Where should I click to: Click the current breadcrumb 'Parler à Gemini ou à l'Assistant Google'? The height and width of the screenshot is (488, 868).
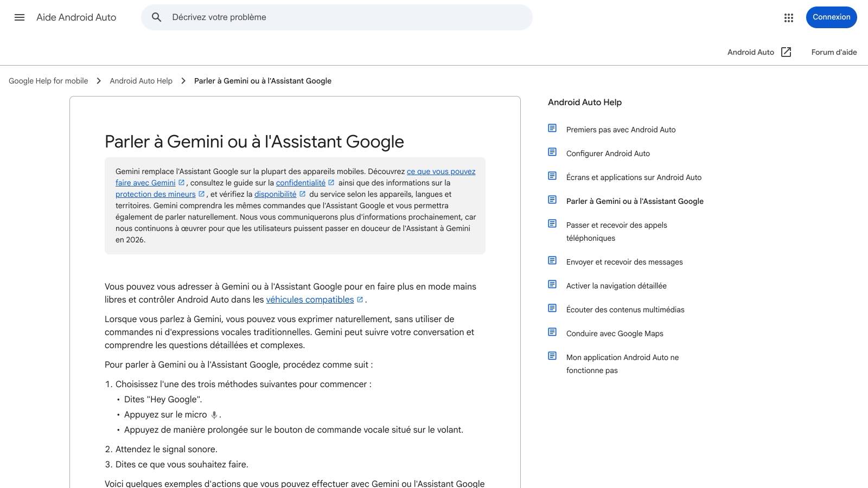[x=263, y=81]
